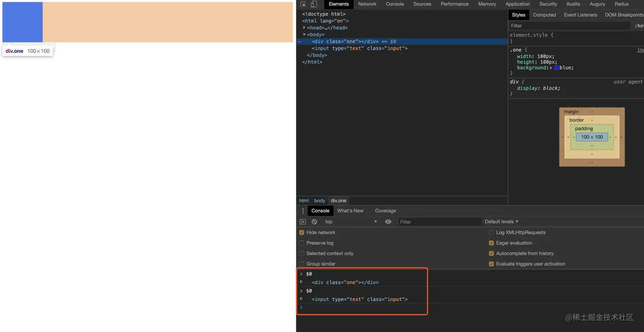Click the blue color swatch
644x332 pixels.
(x=556, y=68)
